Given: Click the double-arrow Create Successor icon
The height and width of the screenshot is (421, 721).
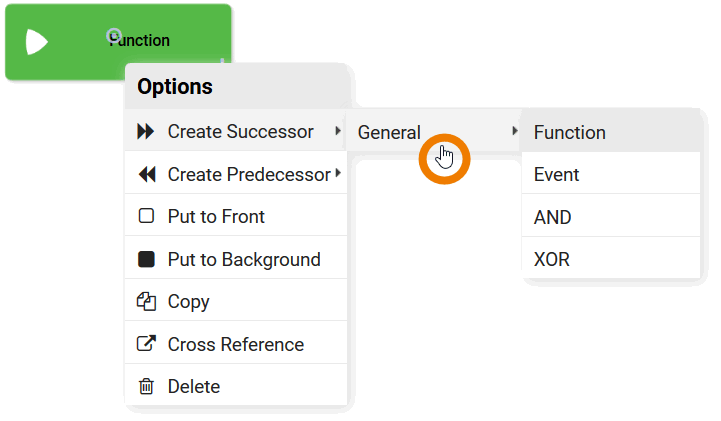Looking at the screenshot, I should [x=146, y=132].
